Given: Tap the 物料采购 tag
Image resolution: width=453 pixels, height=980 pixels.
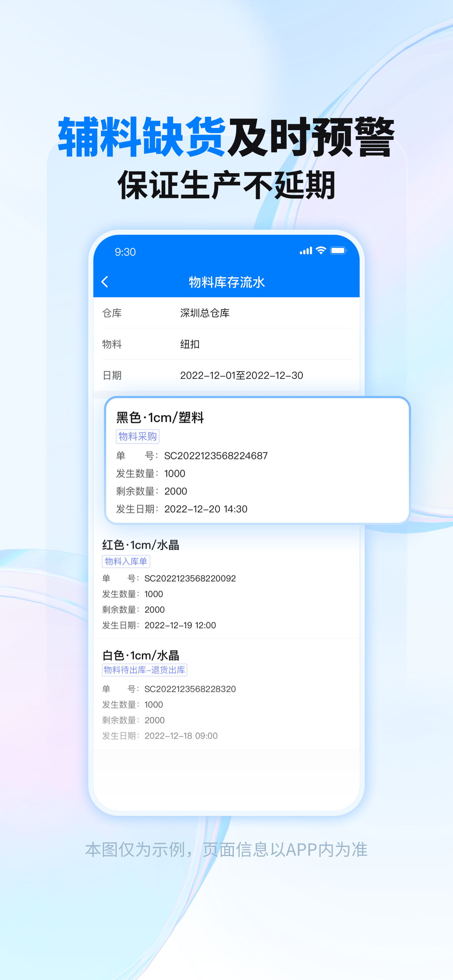Looking at the screenshot, I should pyautogui.click(x=138, y=436).
